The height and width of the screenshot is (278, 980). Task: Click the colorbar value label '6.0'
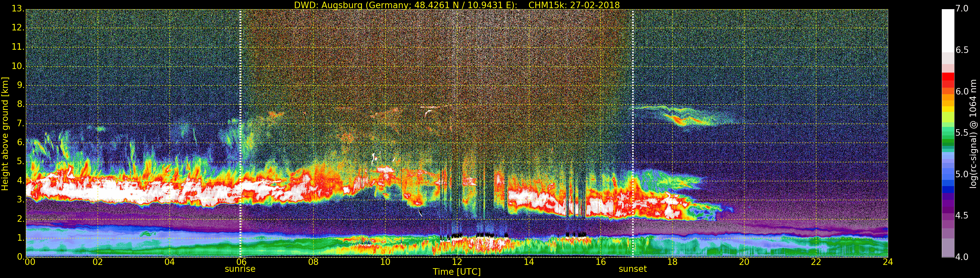click(962, 91)
